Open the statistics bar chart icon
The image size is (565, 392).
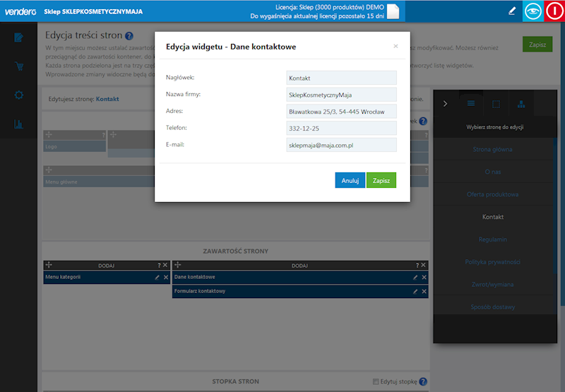click(18, 125)
